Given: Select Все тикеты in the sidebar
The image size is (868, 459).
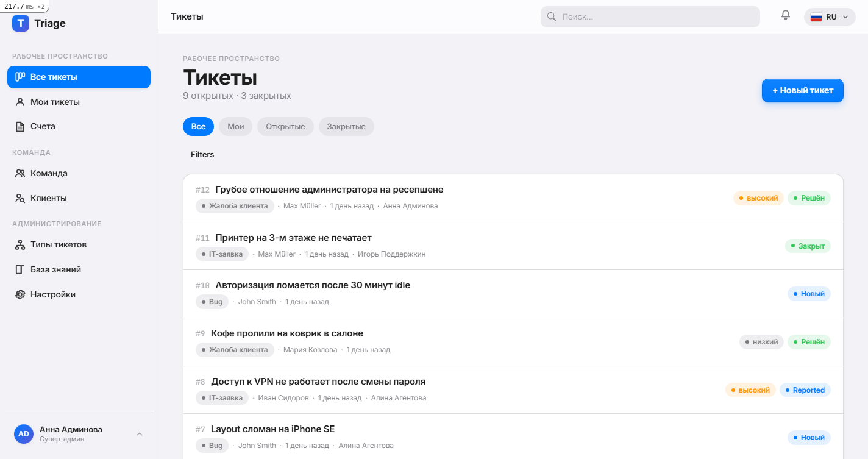Looking at the screenshot, I should point(79,77).
